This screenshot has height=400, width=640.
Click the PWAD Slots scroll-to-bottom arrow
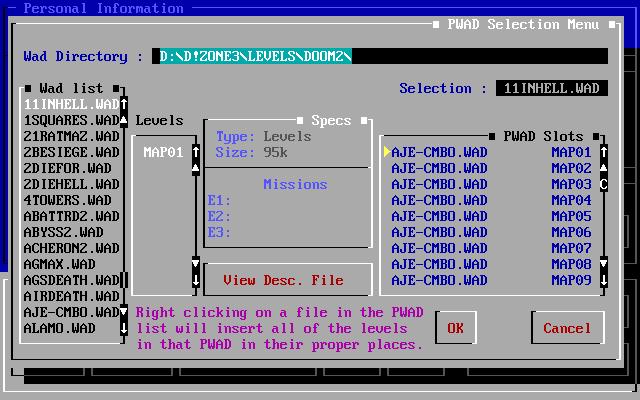(604, 280)
